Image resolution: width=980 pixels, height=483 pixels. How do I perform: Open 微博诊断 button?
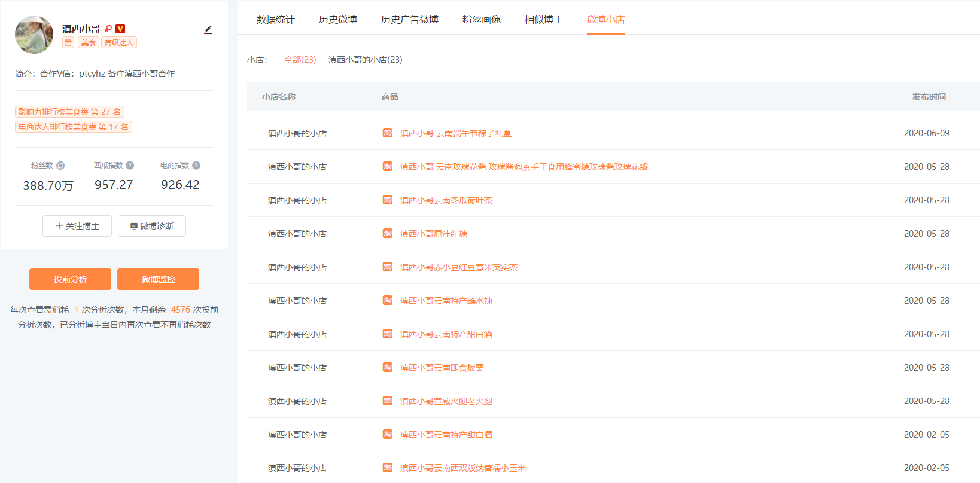(x=152, y=226)
